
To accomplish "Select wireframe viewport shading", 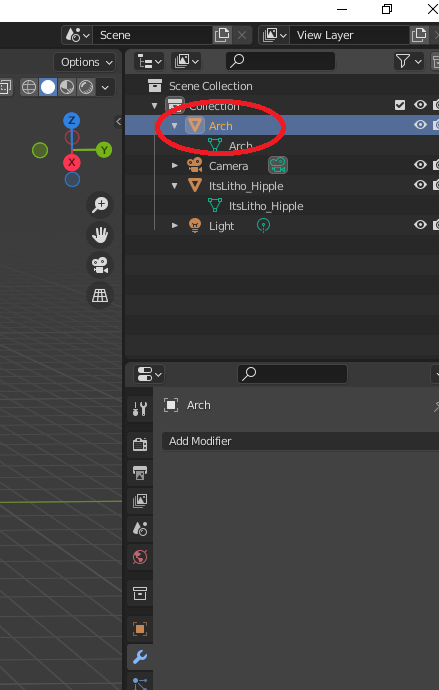I will point(29,87).
